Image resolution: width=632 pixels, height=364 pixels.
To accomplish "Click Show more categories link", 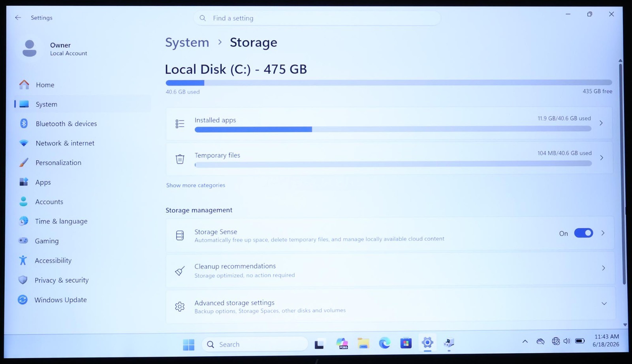I will (x=196, y=185).
